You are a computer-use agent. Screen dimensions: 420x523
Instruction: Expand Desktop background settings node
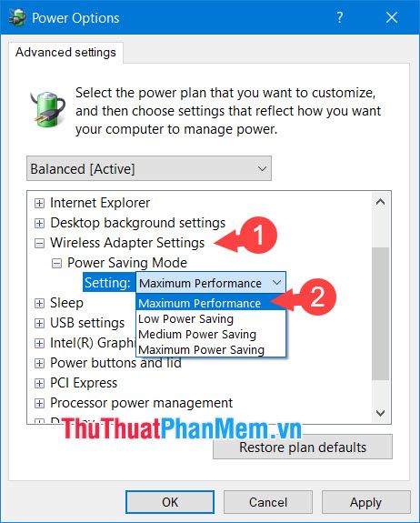pos(39,223)
